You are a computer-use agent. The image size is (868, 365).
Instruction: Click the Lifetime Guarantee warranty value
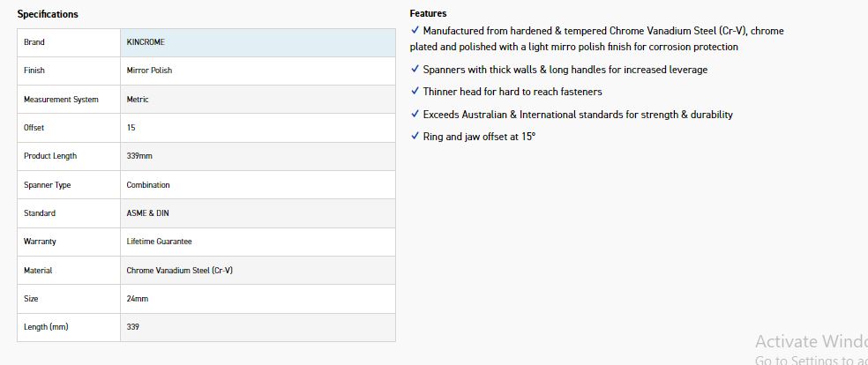(159, 242)
